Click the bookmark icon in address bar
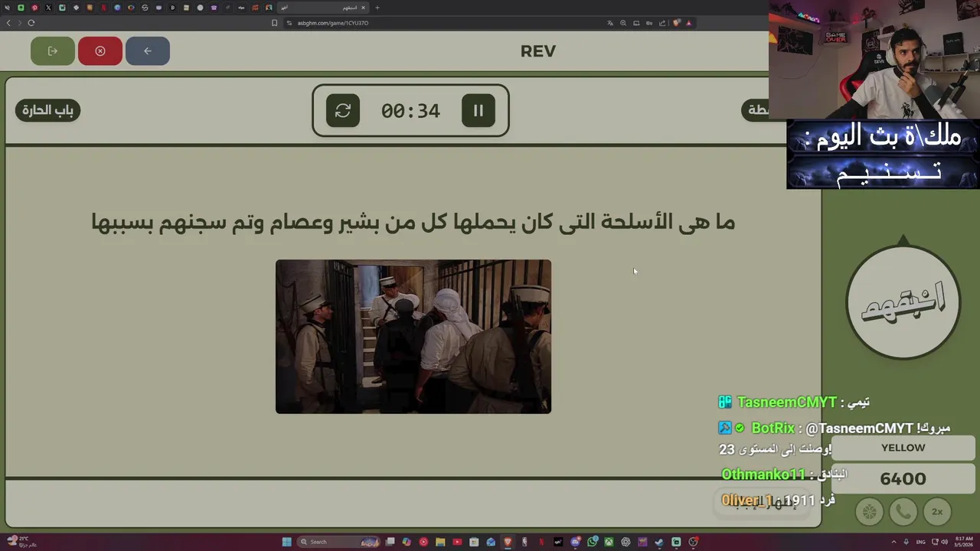Screen dimensions: 980x551 click(275, 23)
